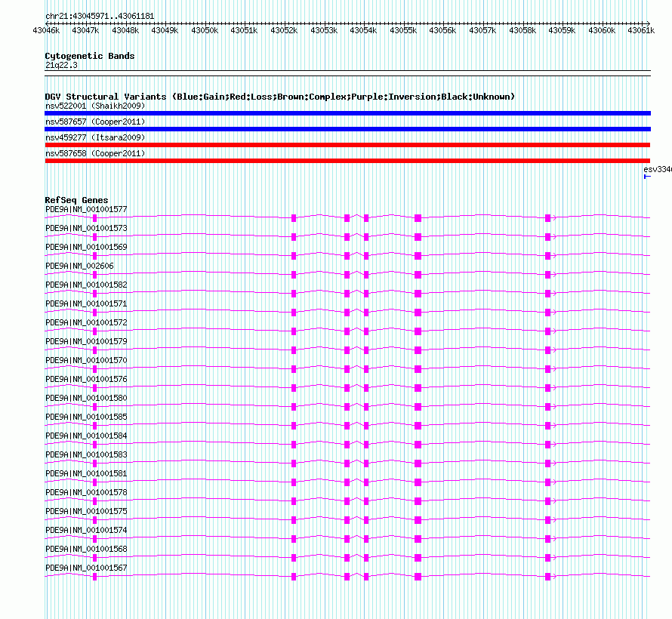Click the 43053k ruler position
The width and height of the screenshot is (672, 619).
pos(324,30)
